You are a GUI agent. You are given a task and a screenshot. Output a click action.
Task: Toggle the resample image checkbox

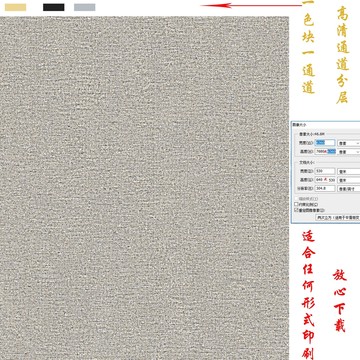[x=296, y=210]
